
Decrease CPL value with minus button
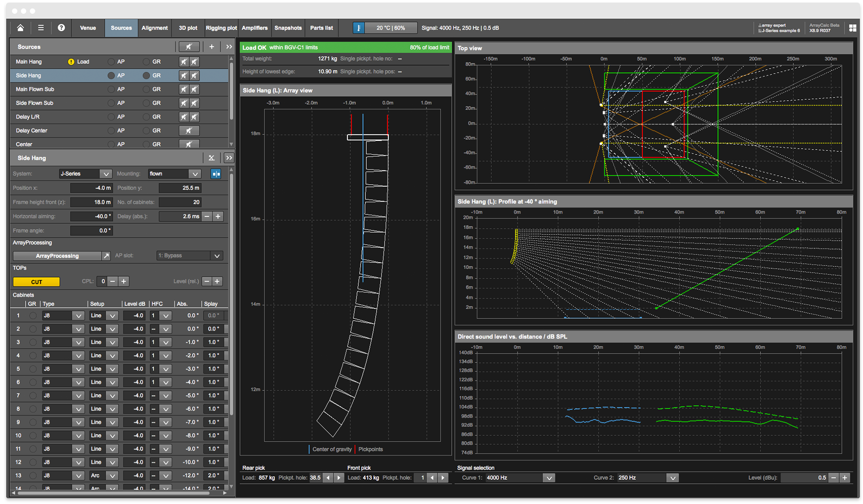click(113, 281)
